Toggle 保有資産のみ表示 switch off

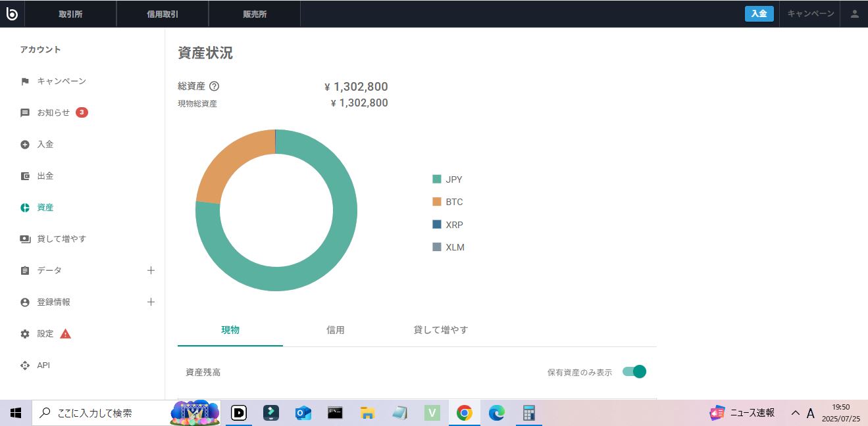634,372
